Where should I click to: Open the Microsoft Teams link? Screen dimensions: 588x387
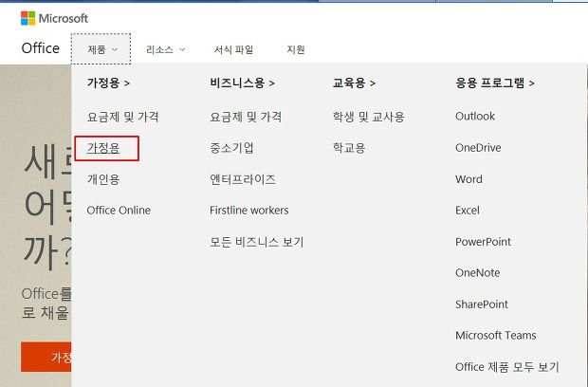tap(495, 335)
